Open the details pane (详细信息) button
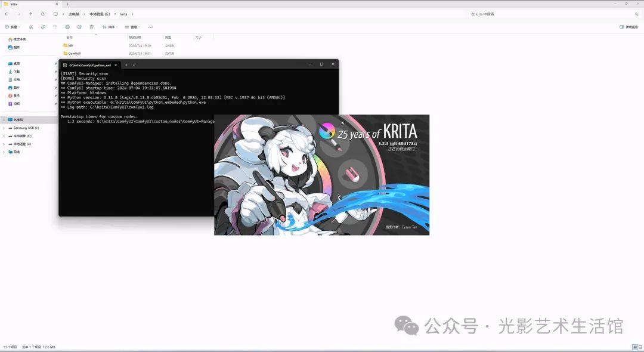 629,27
